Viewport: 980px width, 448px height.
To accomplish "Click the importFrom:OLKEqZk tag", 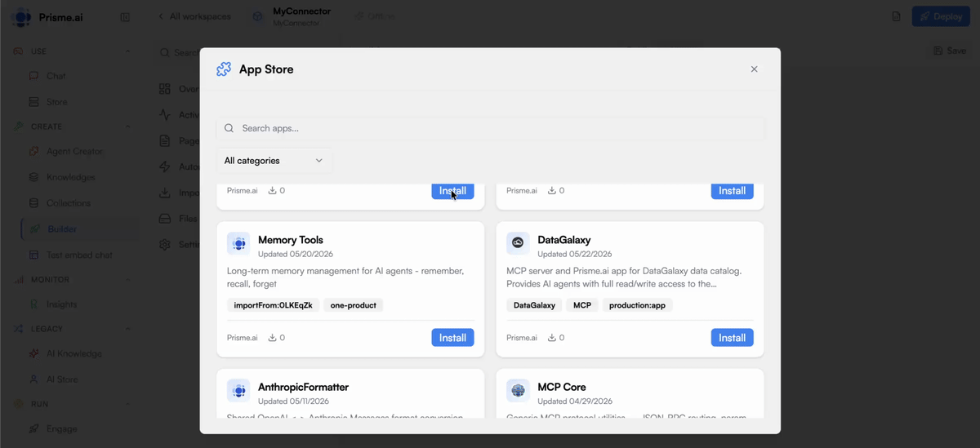I will (273, 305).
